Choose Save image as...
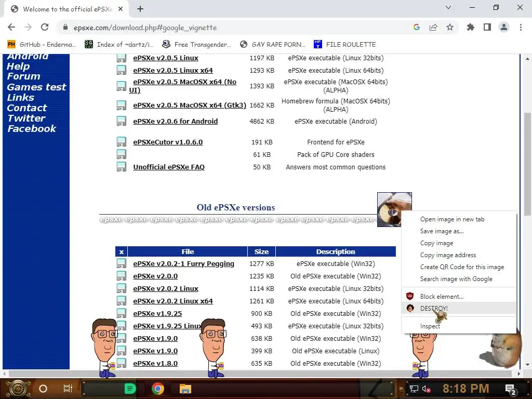The height and width of the screenshot is (399, 532). [x=459, y=231]
